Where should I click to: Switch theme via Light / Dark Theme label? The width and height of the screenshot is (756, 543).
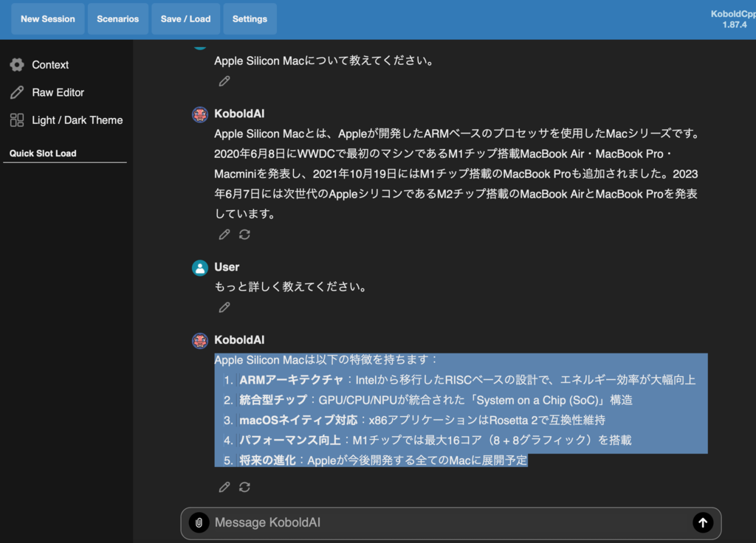point(77,120)
